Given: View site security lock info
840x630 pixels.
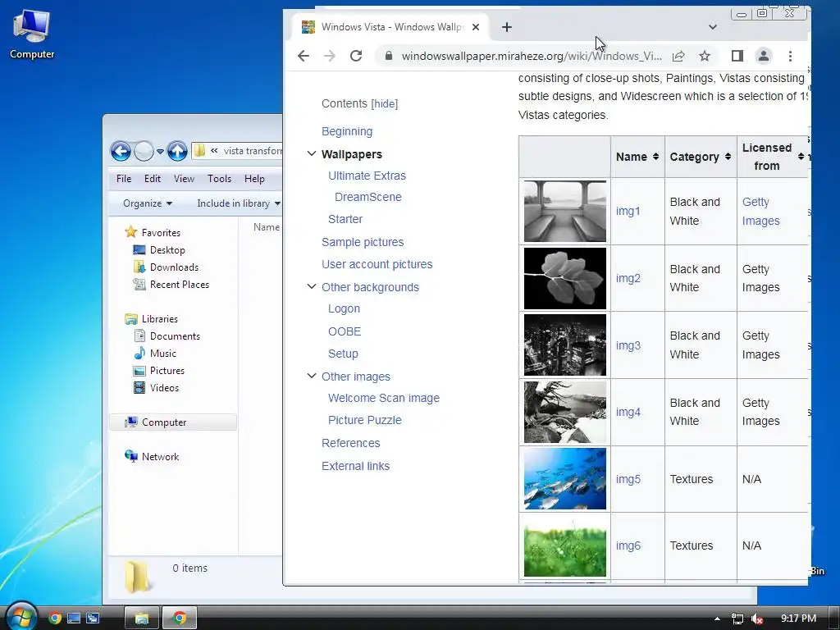Looking at the screenshot, I should tap(389, 56).
